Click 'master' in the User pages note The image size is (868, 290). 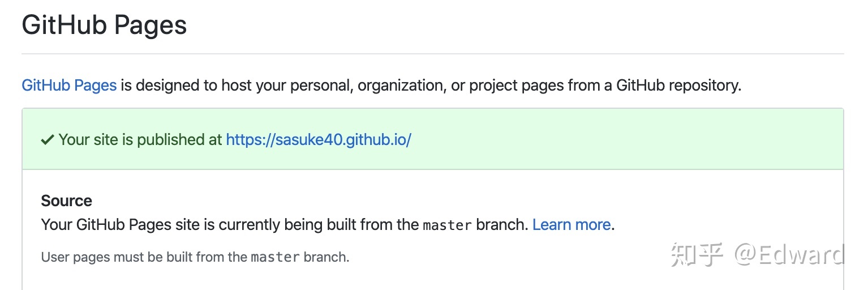coord(276,257)
